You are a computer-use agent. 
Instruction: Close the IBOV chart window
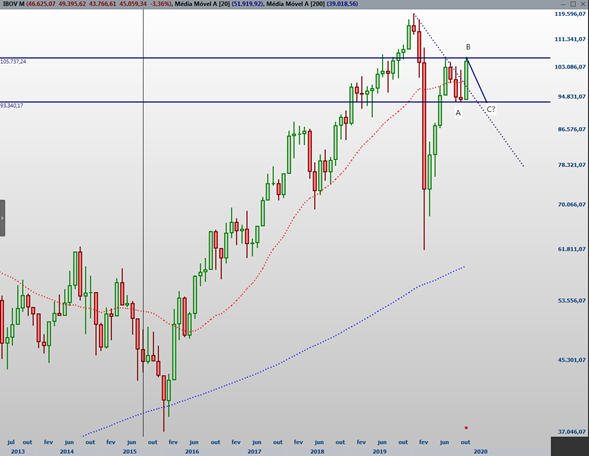coord(583,4)
